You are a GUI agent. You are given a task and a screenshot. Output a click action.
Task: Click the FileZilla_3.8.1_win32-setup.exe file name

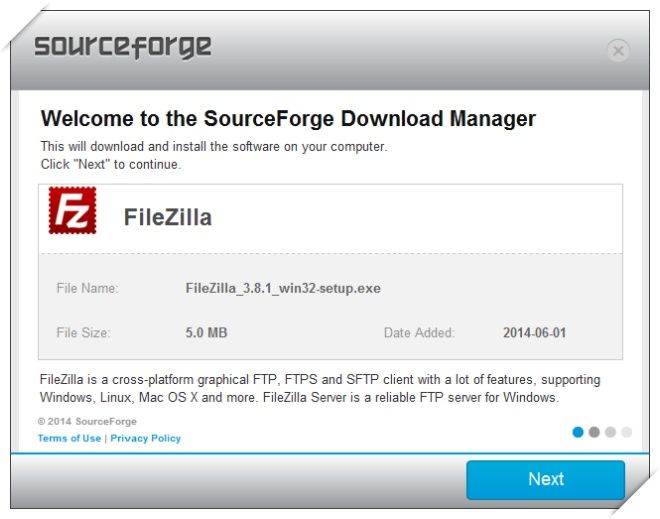click(283, 288)
